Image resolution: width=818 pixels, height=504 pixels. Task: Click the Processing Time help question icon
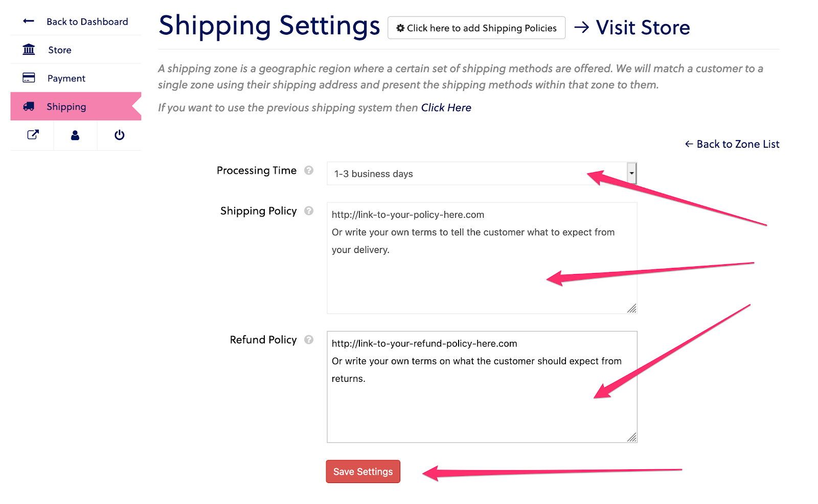(309, 170)
